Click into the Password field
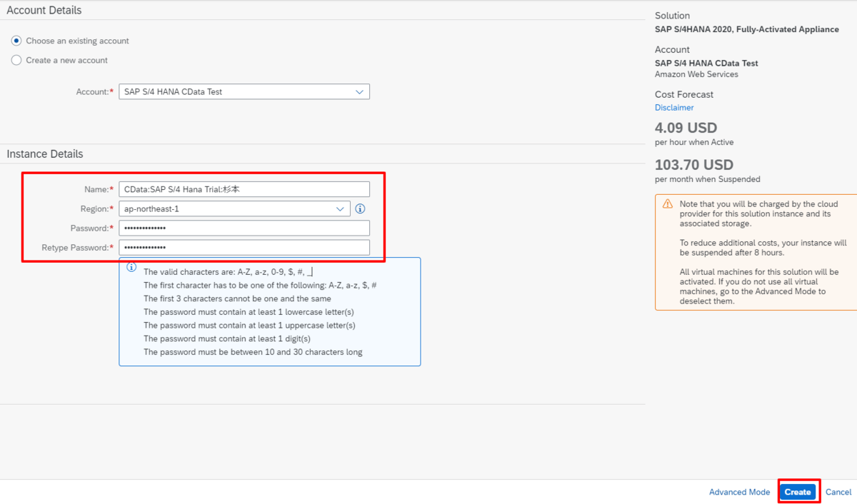This screenshot has height=504, width=857. click(244, 228)
